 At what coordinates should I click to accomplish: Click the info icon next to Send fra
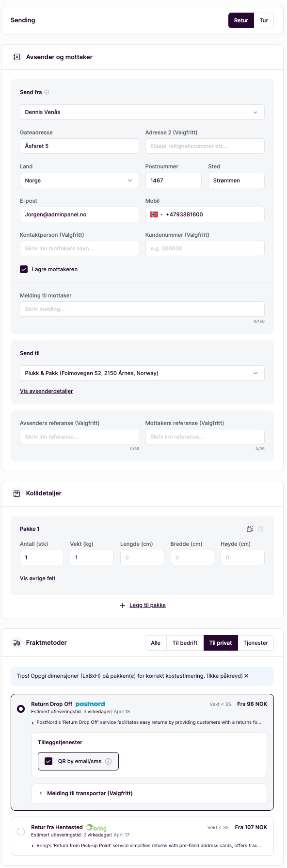click(x=47, y=92)
